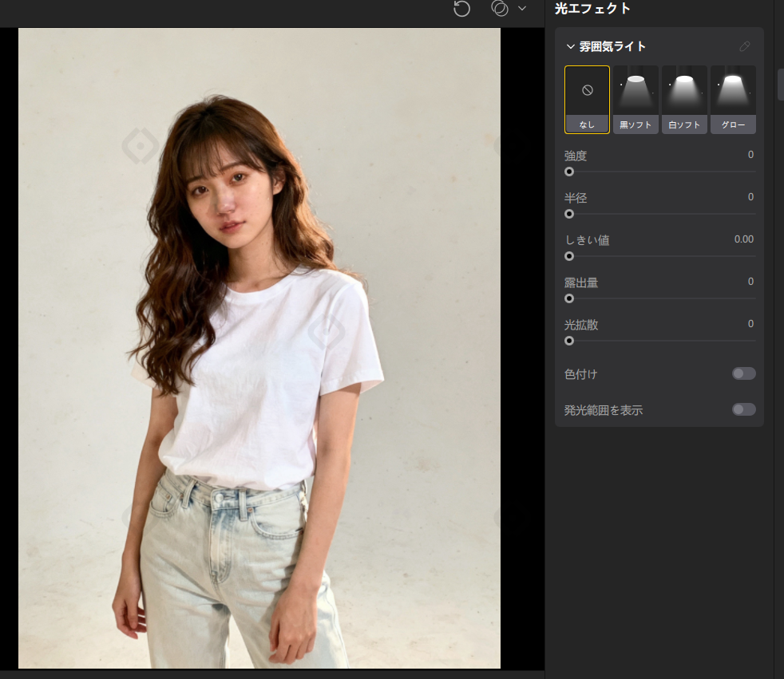Click the 露出量 slider handle
784x679 pixels.
[569, 298]
